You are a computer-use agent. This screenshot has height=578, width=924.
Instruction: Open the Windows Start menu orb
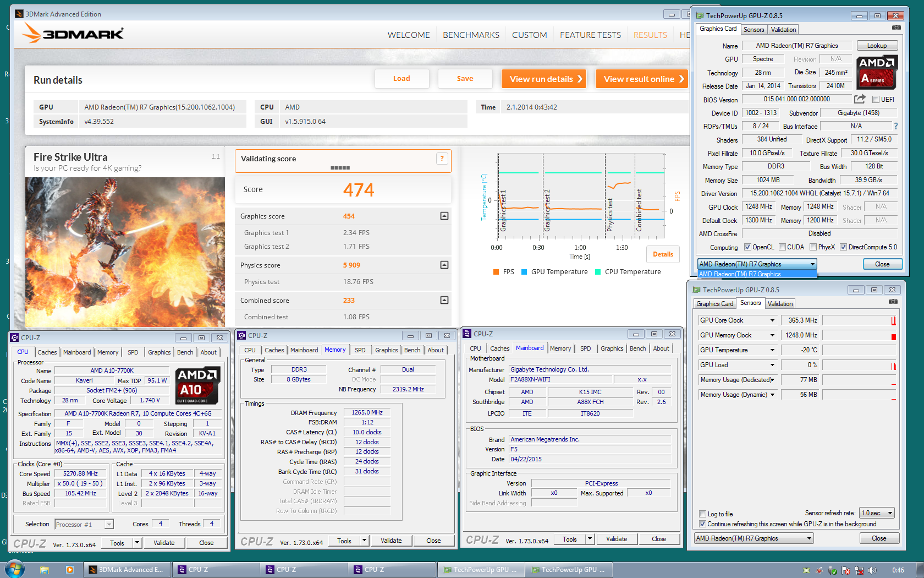(x=15, y=569)
